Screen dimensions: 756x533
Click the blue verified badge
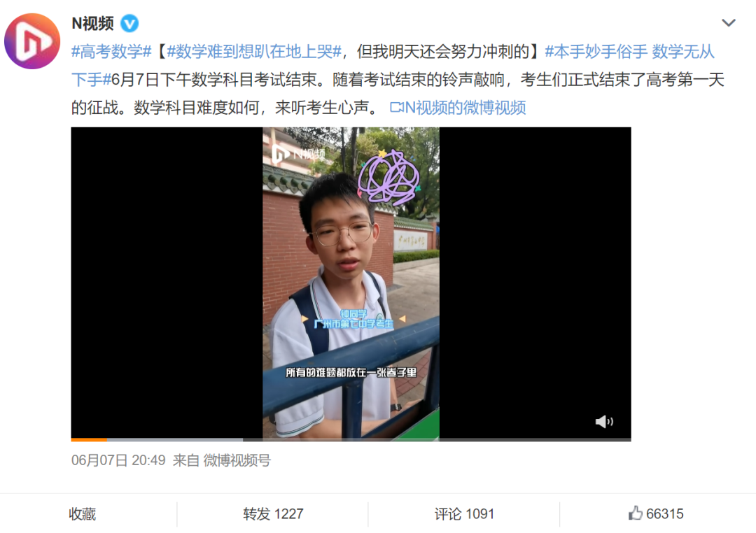(x=129, y=23)
